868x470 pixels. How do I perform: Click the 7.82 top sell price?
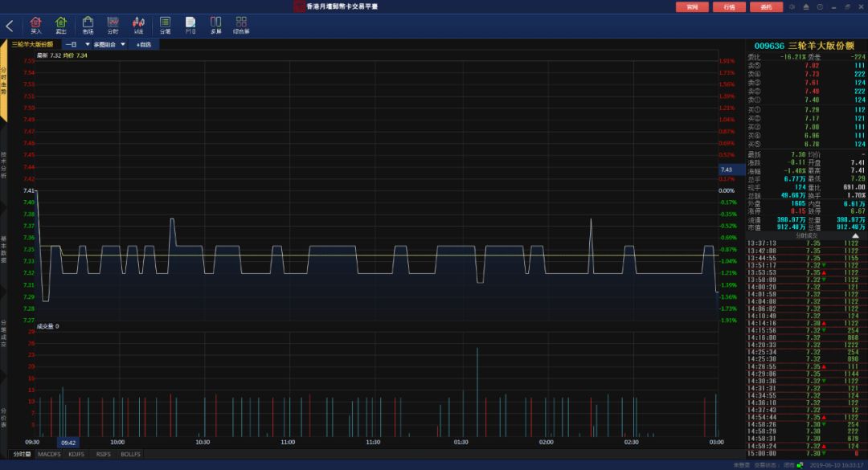coord(812,65)
